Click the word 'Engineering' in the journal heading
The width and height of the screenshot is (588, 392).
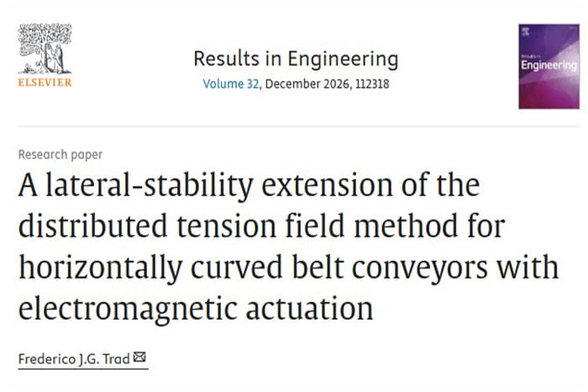click(343, 60)
